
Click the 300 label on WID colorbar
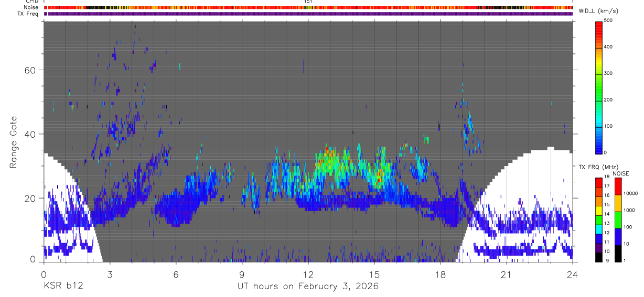(608, 73)
